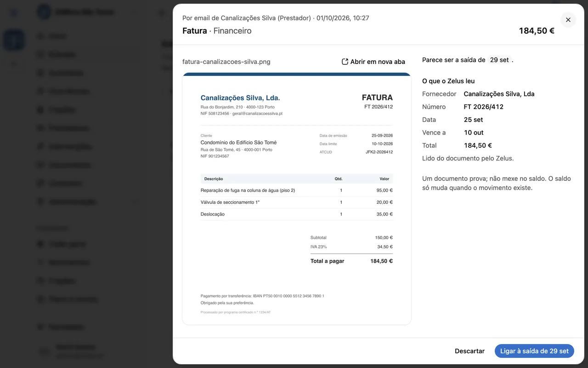The width and height of the screenshot is (588, 368).
Task: Click the Total a pagar row in the invoice
Action: pos(351,261)
